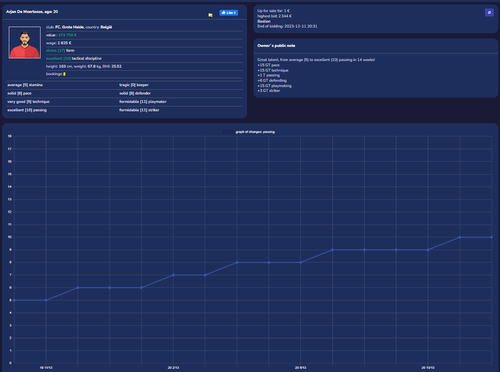Click the height, weight and BMI line
Screen dimensions: 500x372
click(x=84, y=66)
